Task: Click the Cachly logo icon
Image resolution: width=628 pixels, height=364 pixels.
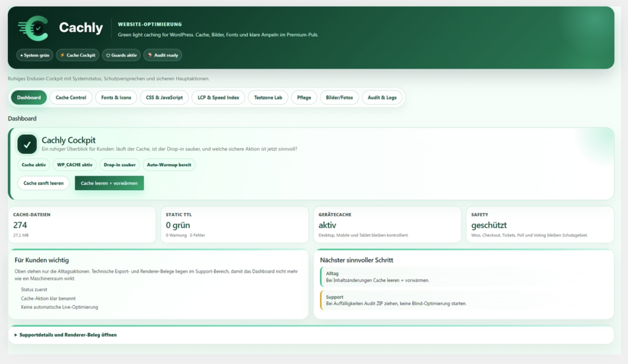Action: pyautogui.click(x=33, y=28)
